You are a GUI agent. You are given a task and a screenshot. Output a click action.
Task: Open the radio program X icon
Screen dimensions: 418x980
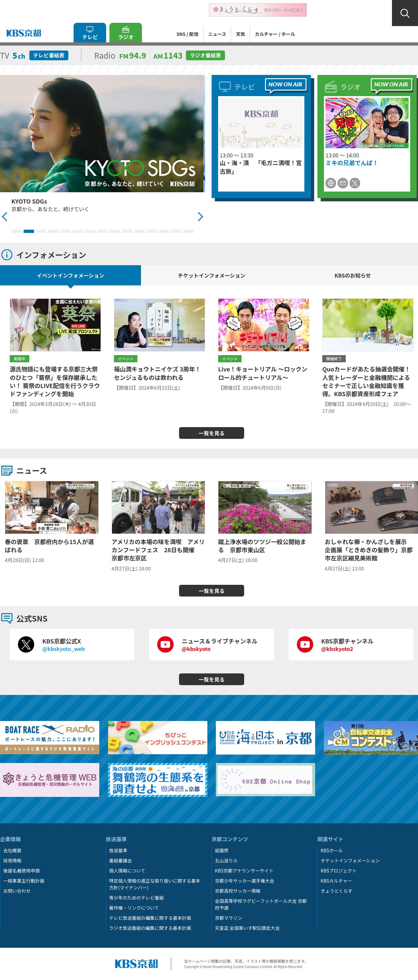355,183
